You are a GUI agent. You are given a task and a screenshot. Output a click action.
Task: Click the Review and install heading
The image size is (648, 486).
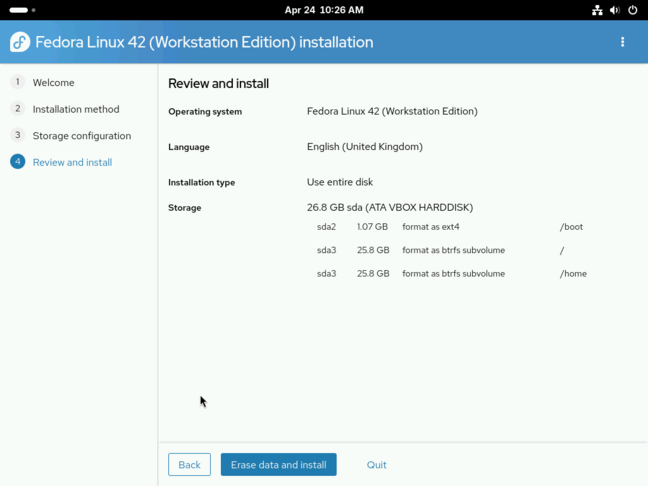click(218, 83)
